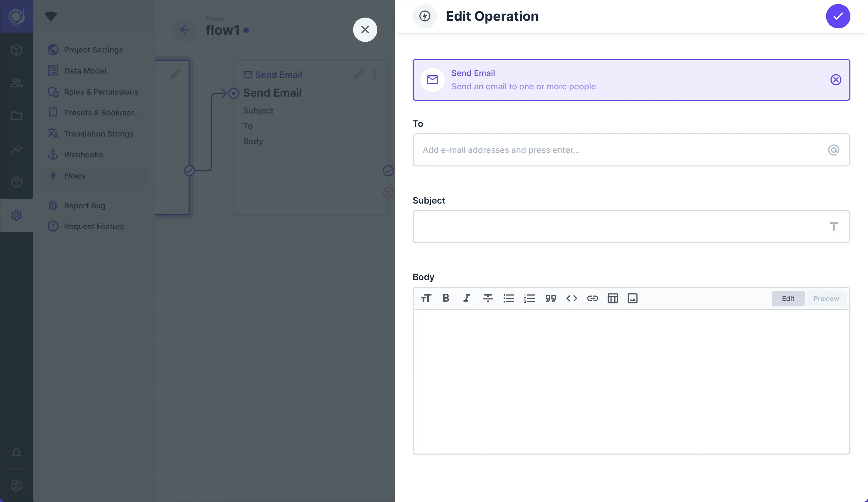Toggle bold formatting in Body editor
The height and width of the screenshot is (502, 868).
446,298
